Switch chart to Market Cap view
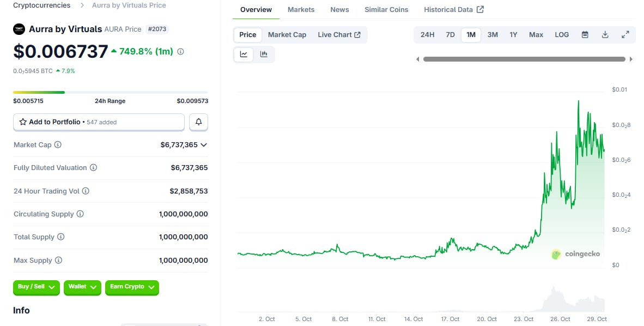Image resolution: width=644 pixels, height=326 pixels. point(287,34)
